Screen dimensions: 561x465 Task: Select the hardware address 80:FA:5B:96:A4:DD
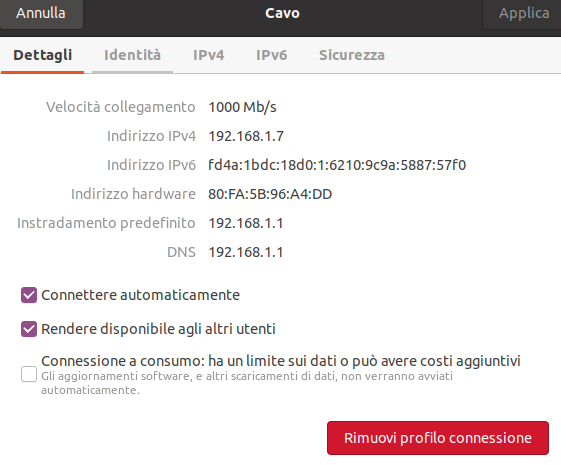point(270,194)
